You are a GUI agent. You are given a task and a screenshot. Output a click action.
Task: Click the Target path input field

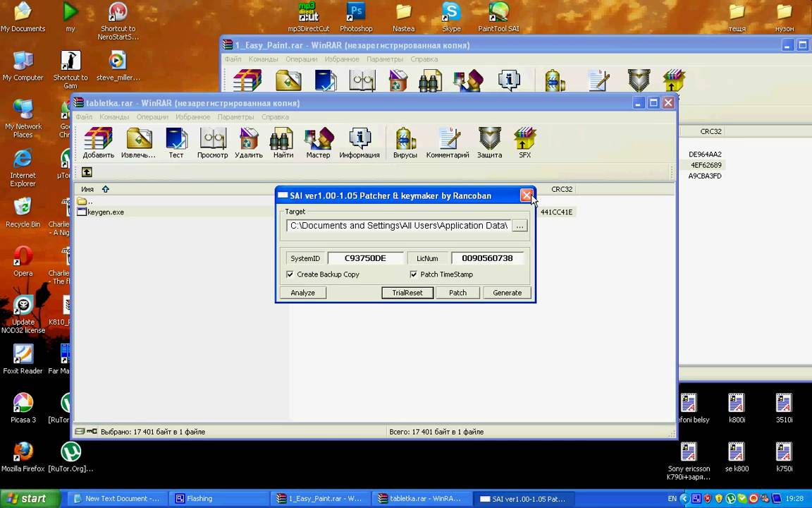(x=399, y=226)
